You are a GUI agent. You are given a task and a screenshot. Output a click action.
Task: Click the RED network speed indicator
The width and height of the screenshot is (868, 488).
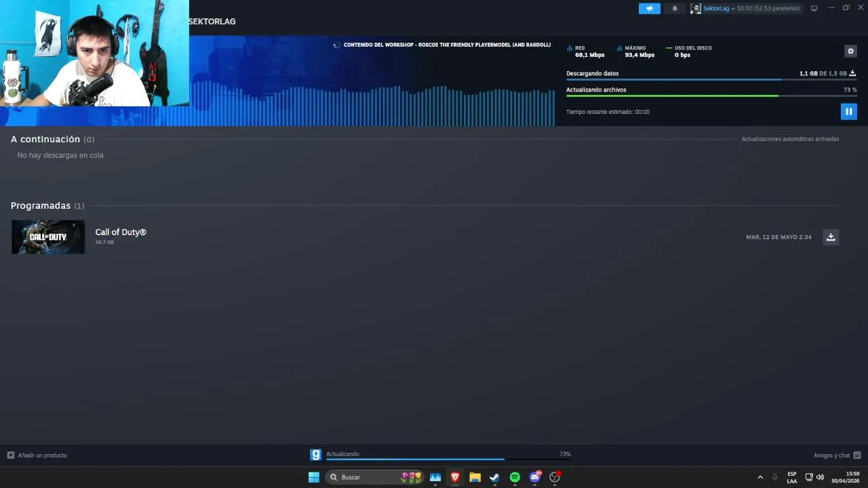point(585,52)
